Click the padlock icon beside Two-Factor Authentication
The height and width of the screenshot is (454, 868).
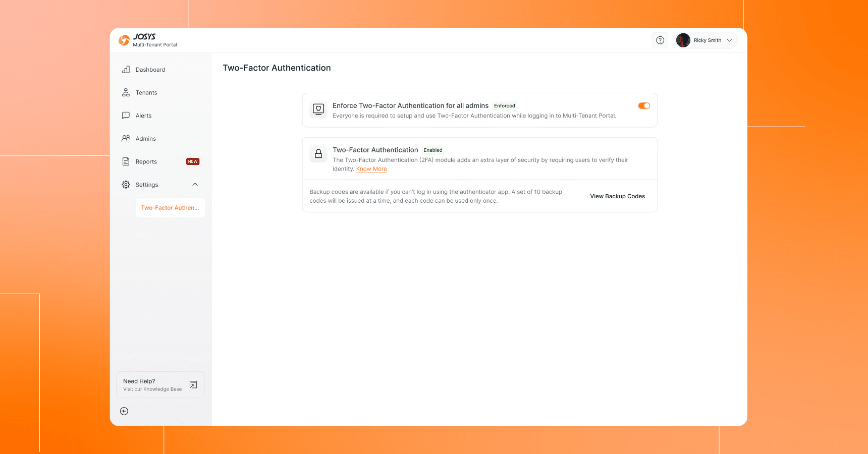click(318, 153)
